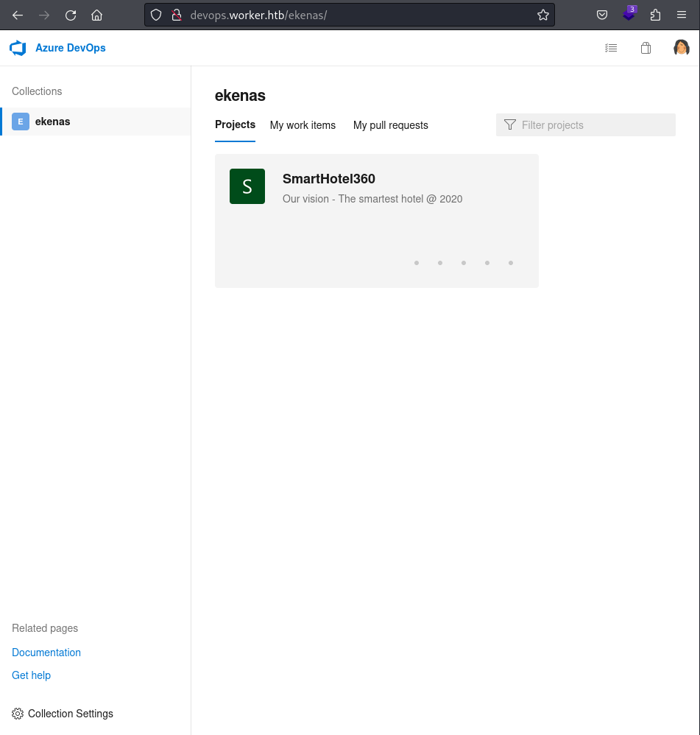This screenshot has width=700, height=735.
Task: Open the purple extension with badge 3
Action: 629,13
